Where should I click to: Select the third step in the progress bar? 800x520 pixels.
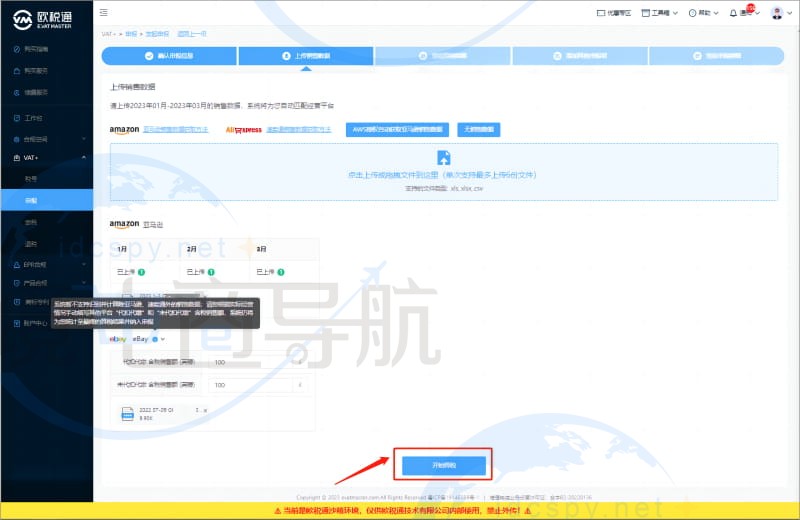(x=443, y=56)
